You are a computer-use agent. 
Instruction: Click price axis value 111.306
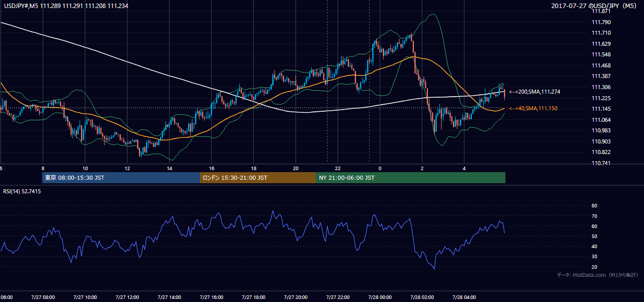click(601, 87)
